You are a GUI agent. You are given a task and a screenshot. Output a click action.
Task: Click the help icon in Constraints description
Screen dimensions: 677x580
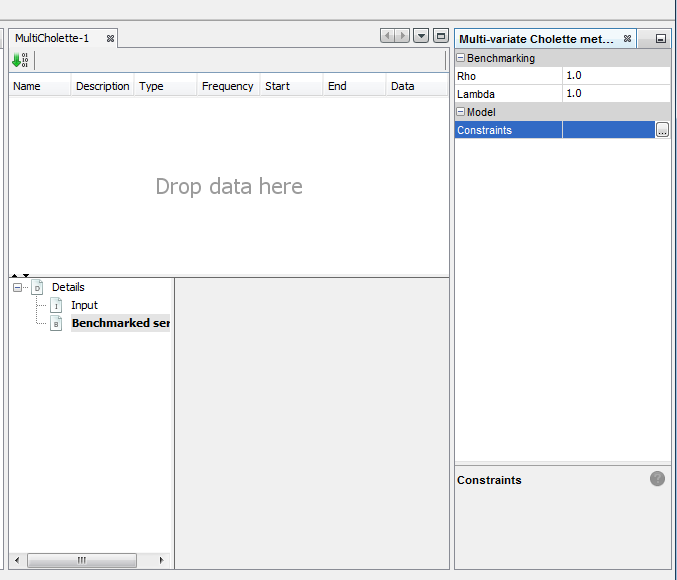(x=657, y=479)
